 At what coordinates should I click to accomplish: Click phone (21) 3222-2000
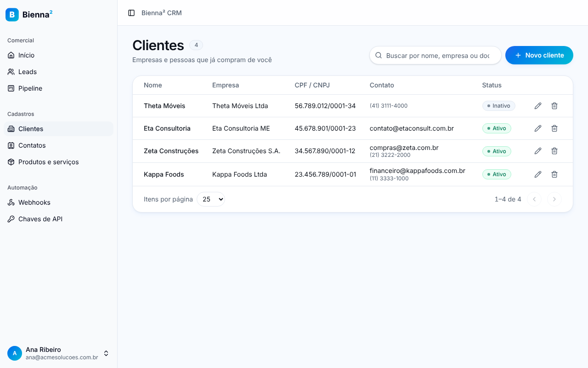pyautogui.click(x=390, y=155)
